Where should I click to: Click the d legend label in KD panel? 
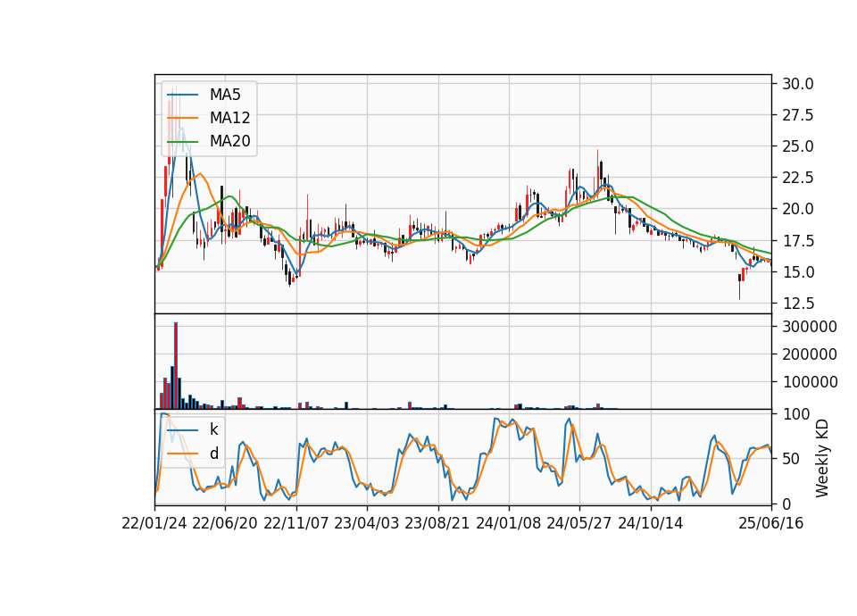click(x=213, y=454)
